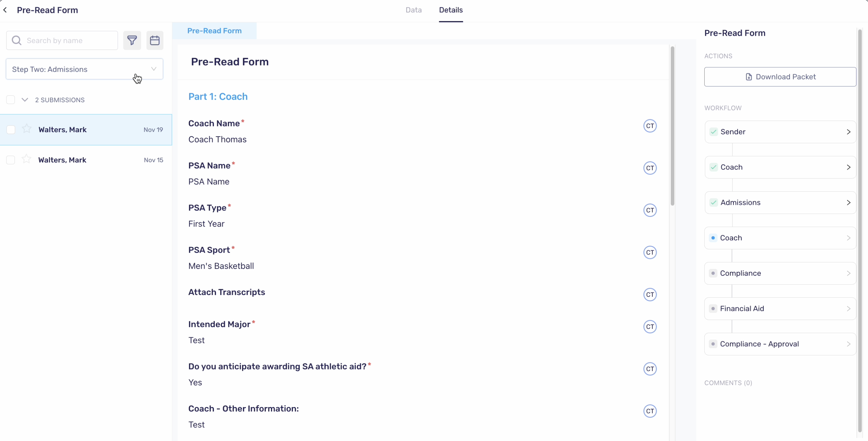Expand the in-progress Coach step arrow

pos(848,238)
